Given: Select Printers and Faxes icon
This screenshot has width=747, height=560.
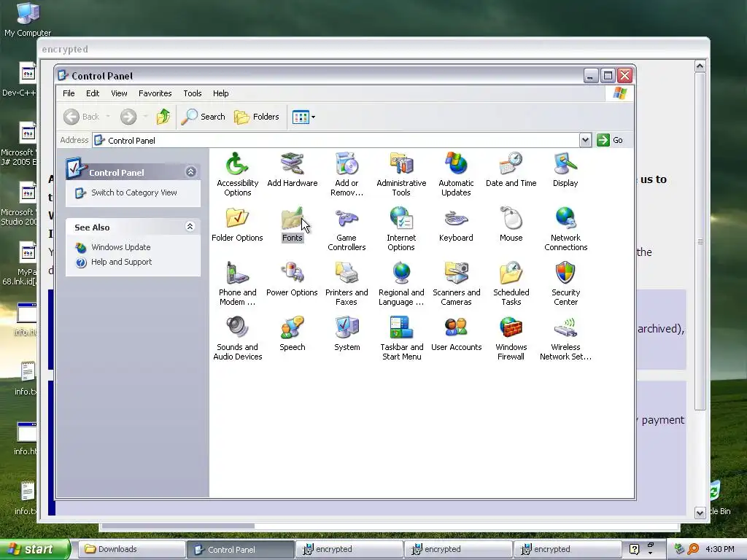Looking at the screenshot, I should [347, 284].
